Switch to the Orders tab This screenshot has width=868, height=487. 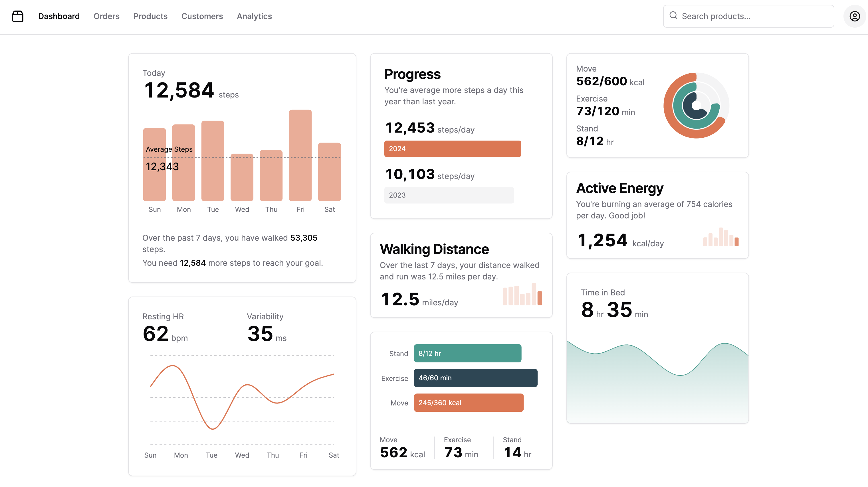[x=106, y=16]
